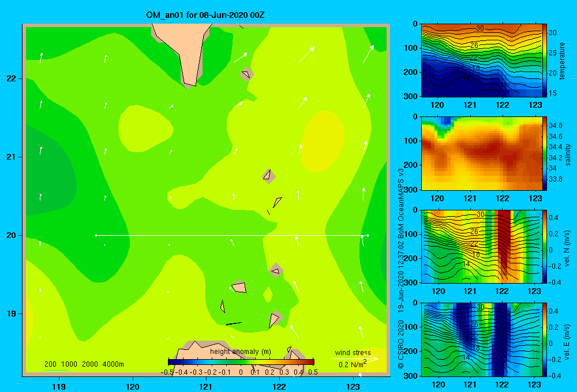Click the red northward current core in vel. N plot
The width and height of the screenshot is (577, 392).
tap(504, 243)
